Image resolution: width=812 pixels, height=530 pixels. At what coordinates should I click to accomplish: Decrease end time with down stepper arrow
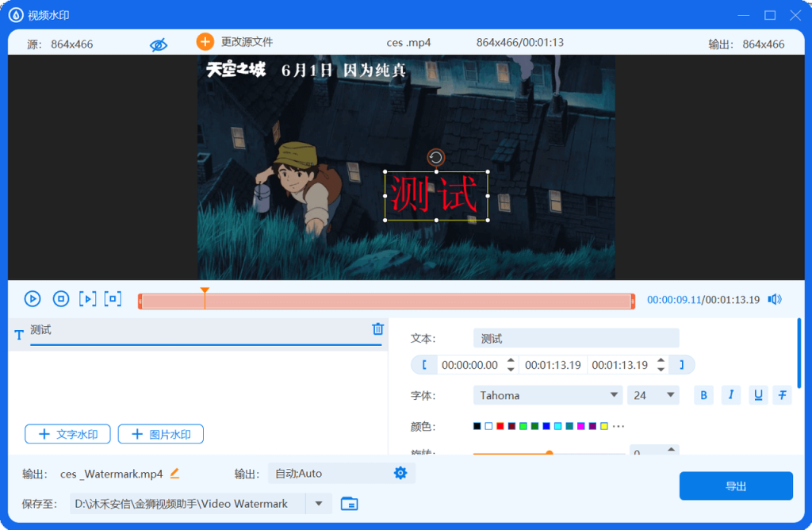(x=661, y=370)
